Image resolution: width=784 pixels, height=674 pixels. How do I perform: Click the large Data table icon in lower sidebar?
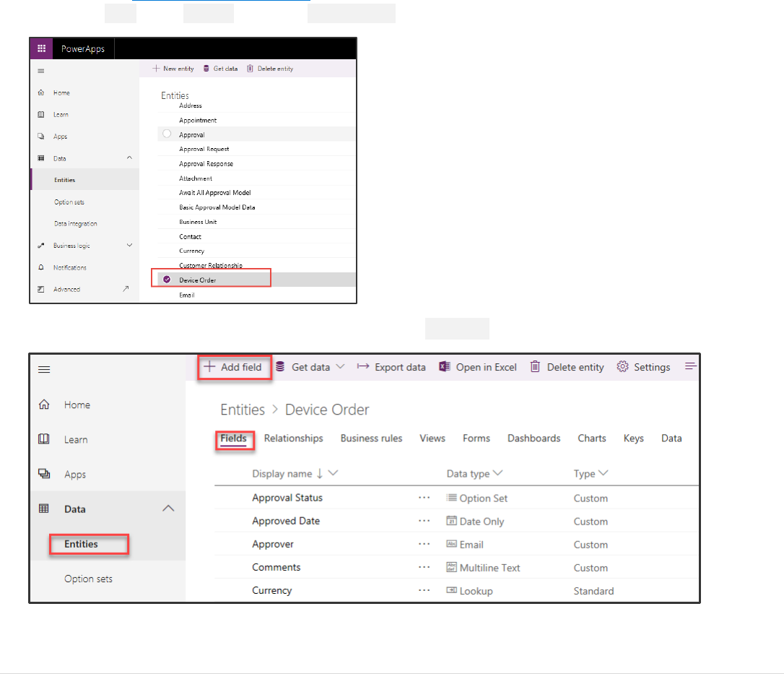(44, 509)
